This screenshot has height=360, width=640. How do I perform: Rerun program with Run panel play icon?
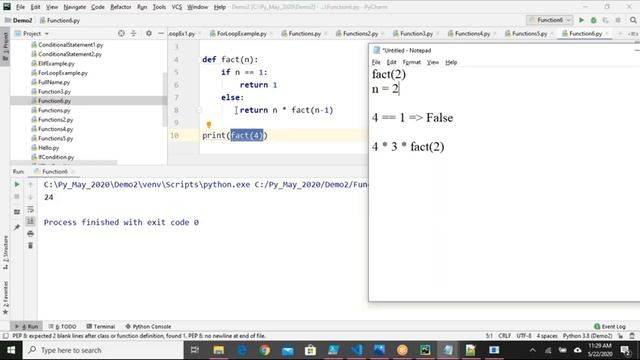pos(17,184)
